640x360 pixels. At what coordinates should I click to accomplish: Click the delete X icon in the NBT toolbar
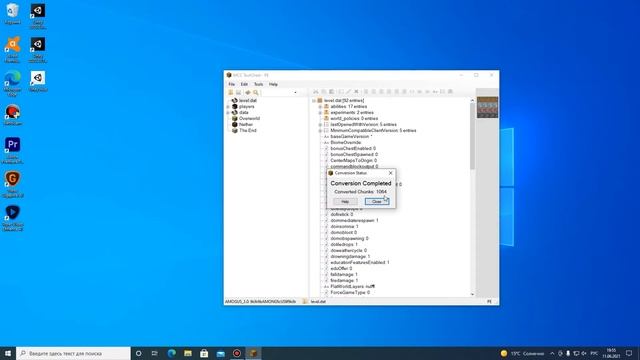point(356,92)
